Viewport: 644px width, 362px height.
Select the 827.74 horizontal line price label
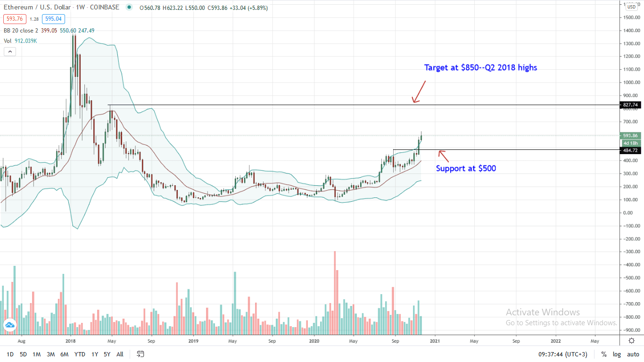630,106
